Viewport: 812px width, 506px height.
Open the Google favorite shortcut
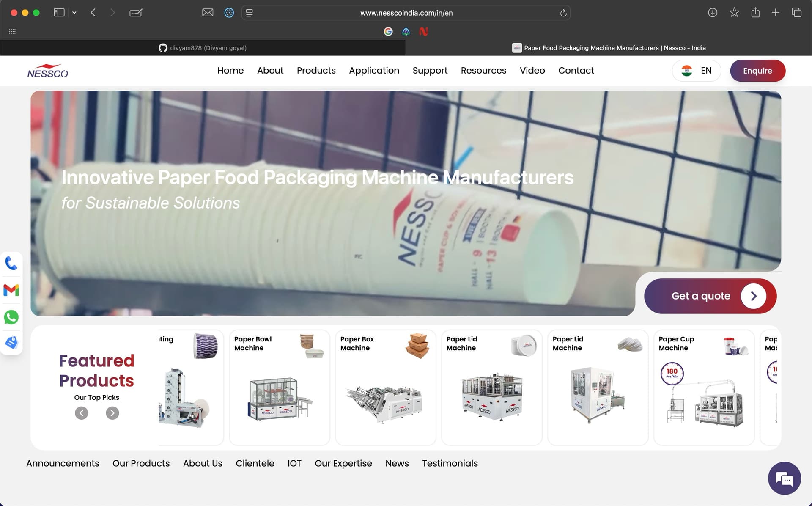click(388, 31)
